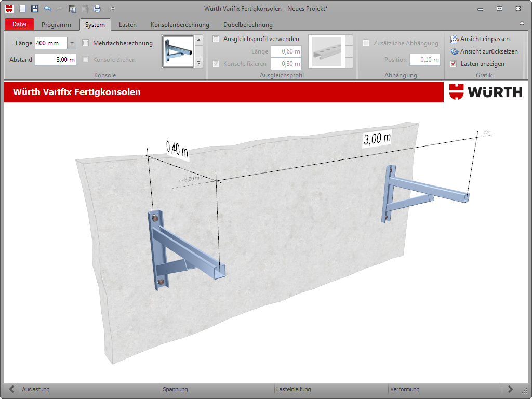This screenshot has width=532, height=399.
Task: Select the perforated rail profile thumbnail
Action: click(x=327, y=51)
